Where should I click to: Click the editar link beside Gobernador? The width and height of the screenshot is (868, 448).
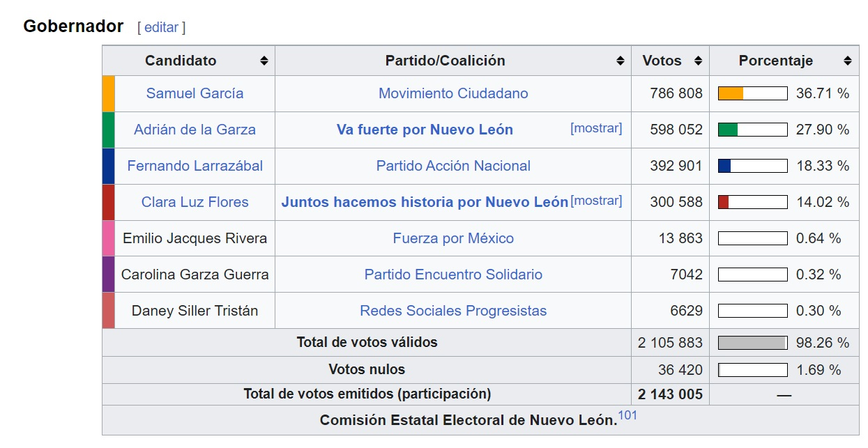click(162, 27)
